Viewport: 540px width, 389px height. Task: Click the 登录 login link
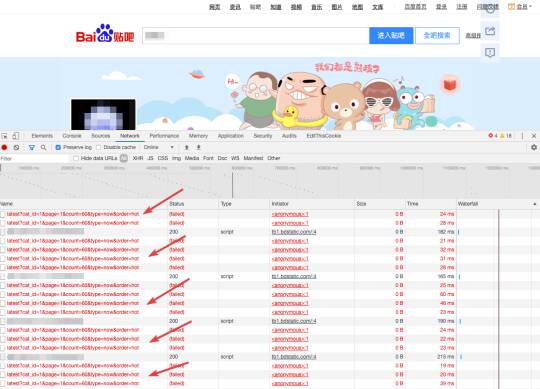click(x=441, y=7)
